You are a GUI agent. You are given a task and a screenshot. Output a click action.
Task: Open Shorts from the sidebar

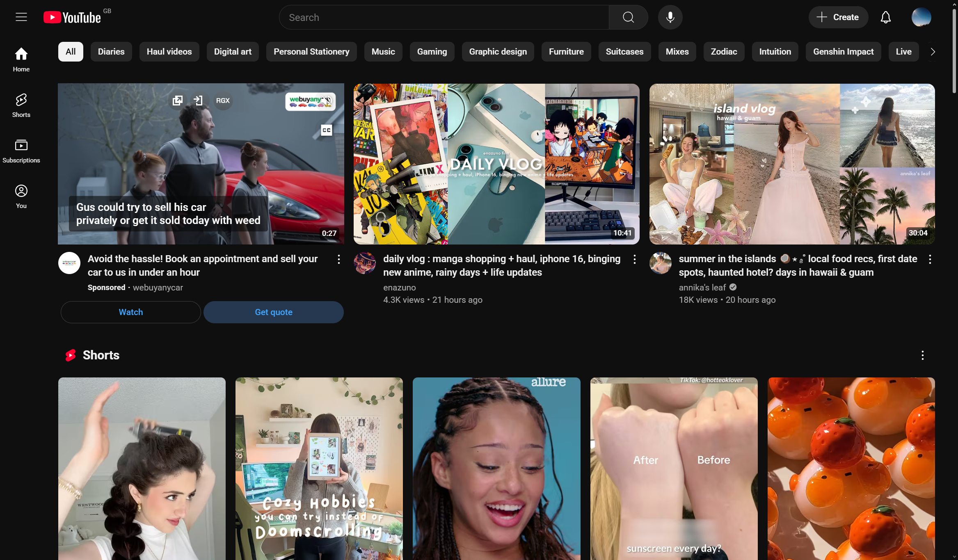[x=21, y=105]
